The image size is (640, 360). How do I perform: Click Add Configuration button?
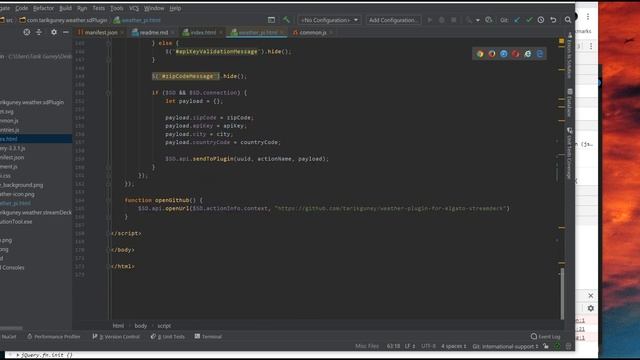pyautogui.click(x=393, y=20)
